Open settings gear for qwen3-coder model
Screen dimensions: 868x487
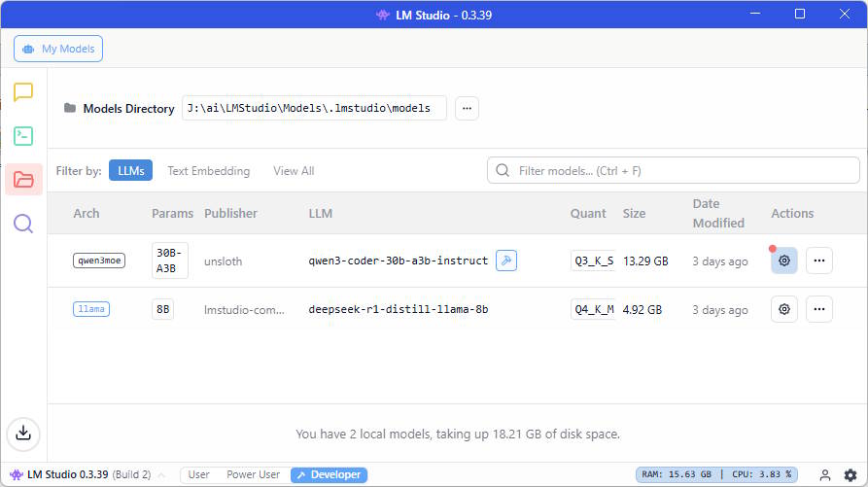784,261
